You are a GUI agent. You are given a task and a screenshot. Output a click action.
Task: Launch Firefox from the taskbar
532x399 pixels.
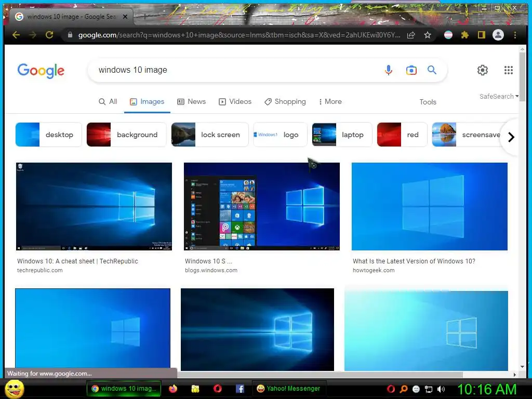[173, 389]
